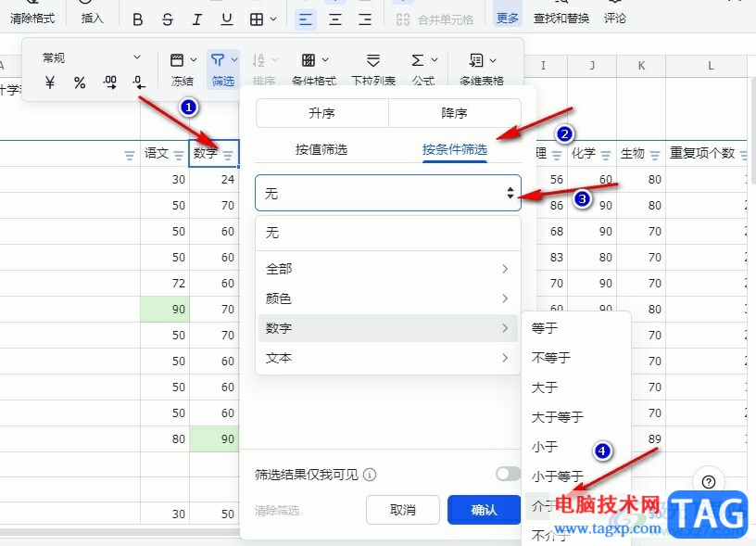The image size is (756, 546).
Task: Expand freeze options arrow
Action: 194,60
